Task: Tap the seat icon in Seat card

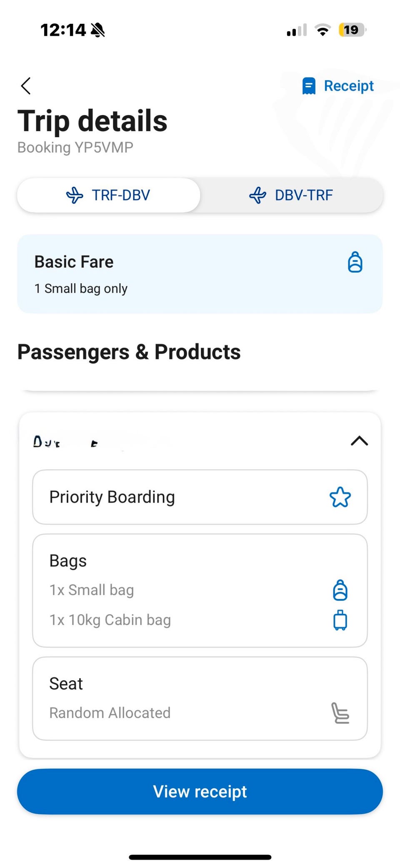Action: point(340,713)
